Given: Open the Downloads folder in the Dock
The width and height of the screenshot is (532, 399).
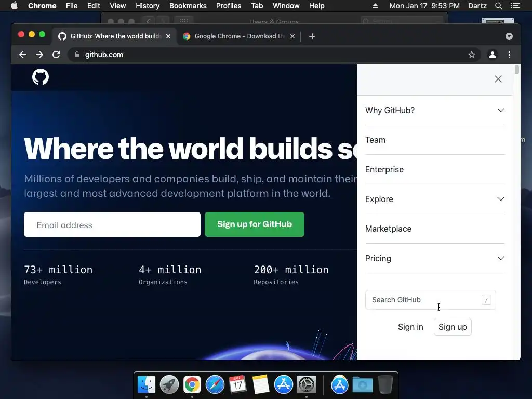Looking at the screenshot, I should tap(362, 385).
